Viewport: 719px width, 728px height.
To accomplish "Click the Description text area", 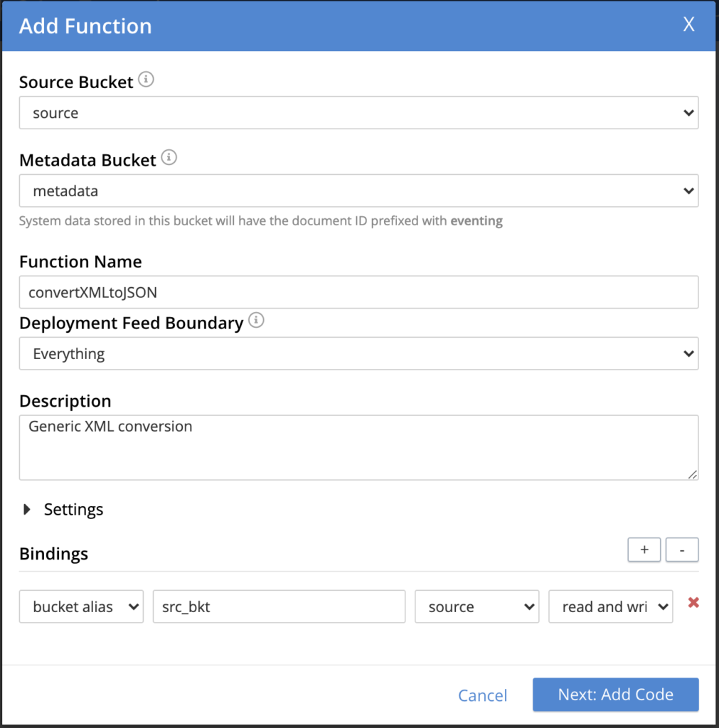I will point(358,448).
